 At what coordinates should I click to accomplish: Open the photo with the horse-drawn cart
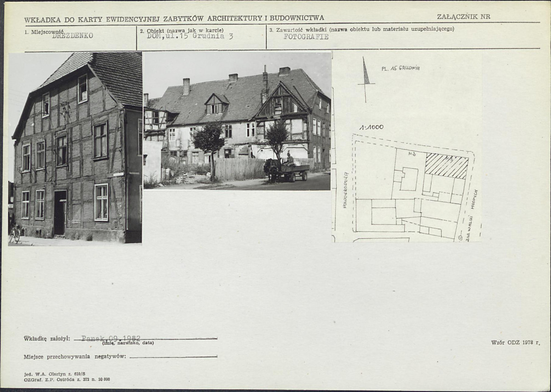[x=237, y=121]
